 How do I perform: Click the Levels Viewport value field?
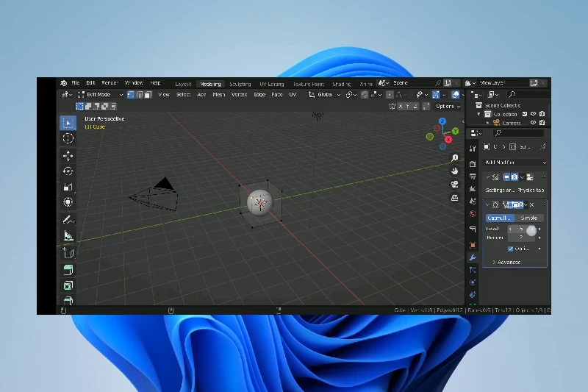[520, 229]
